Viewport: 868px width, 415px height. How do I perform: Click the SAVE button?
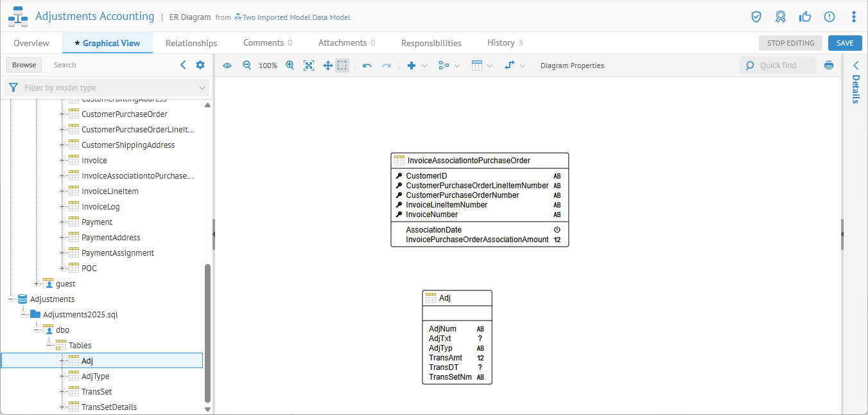845,43
